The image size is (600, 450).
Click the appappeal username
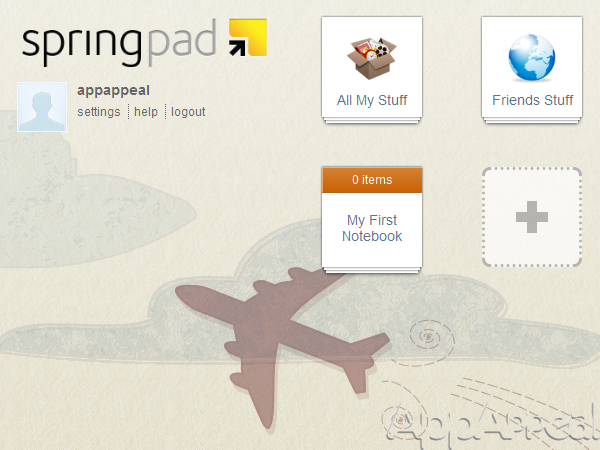(x=113, y=91)
